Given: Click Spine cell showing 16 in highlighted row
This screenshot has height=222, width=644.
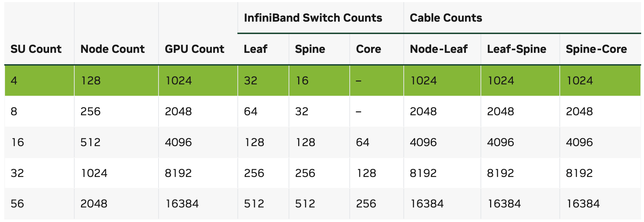Looking at the screenshot, I should pyautogui.click(x=302, y=81).
